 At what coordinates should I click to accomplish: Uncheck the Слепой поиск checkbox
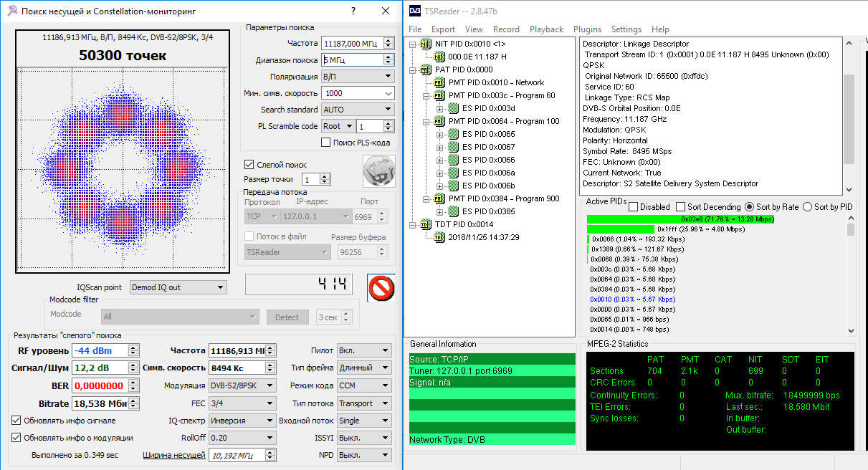pyautogui.click(x=249, y=164)
